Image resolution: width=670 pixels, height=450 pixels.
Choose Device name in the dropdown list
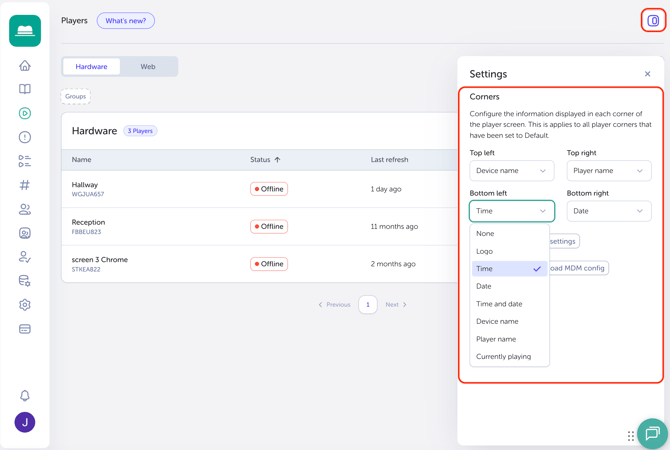coord(509,321)
